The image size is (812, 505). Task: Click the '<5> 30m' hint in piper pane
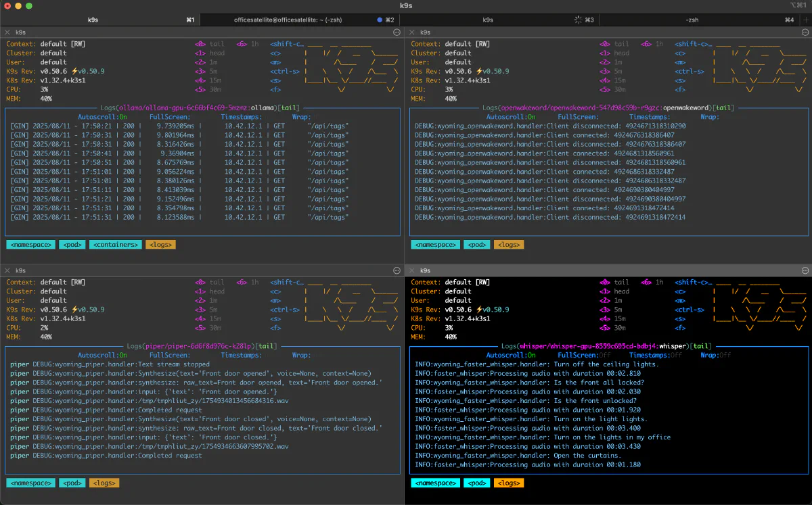coord(207,327)
